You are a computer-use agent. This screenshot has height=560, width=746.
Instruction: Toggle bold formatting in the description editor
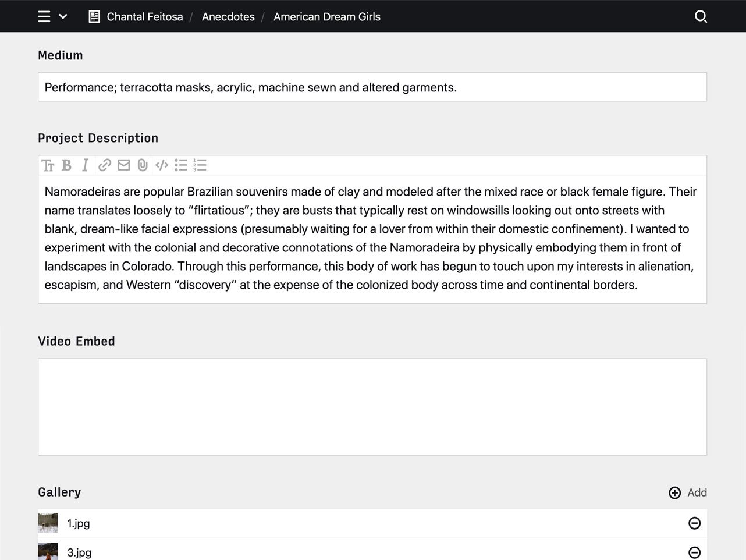(x=66, y=165)
